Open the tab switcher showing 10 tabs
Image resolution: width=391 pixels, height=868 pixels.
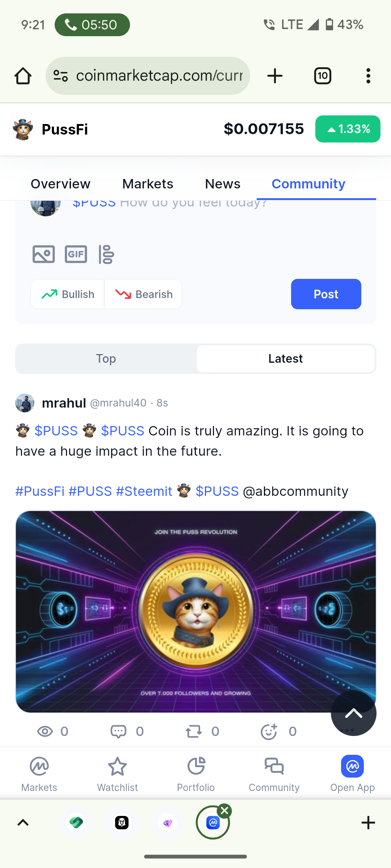coord(323,76)
